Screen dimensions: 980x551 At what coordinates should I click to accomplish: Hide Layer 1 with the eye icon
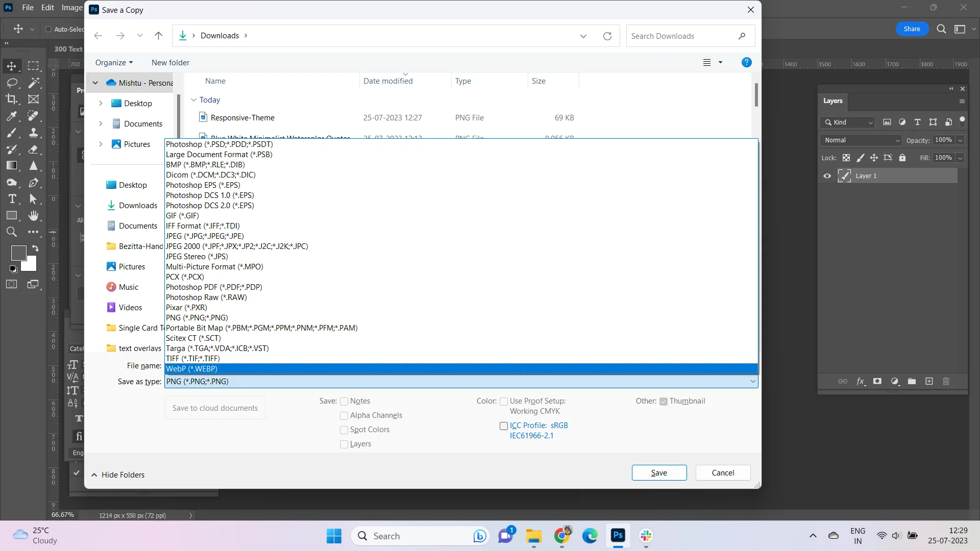pos(827,176)
